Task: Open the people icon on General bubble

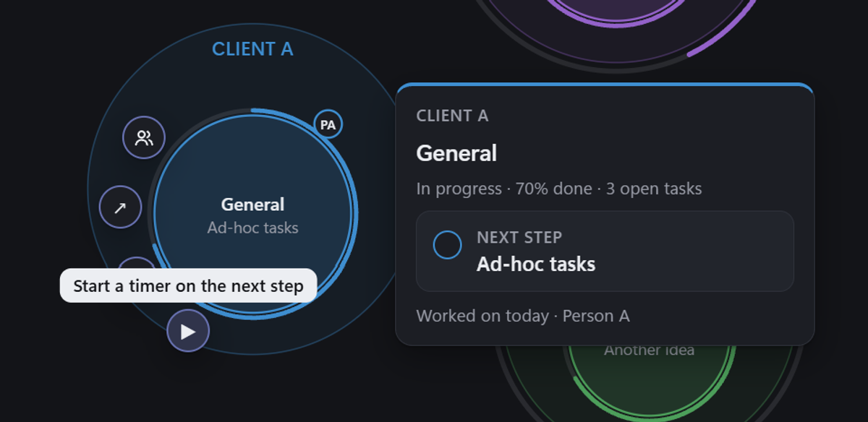Action: [144, 137]
